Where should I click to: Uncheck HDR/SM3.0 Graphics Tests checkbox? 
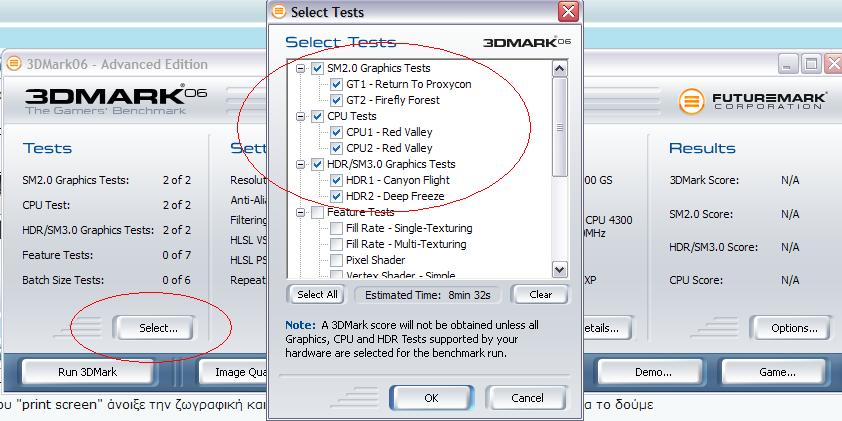[317, 164]
